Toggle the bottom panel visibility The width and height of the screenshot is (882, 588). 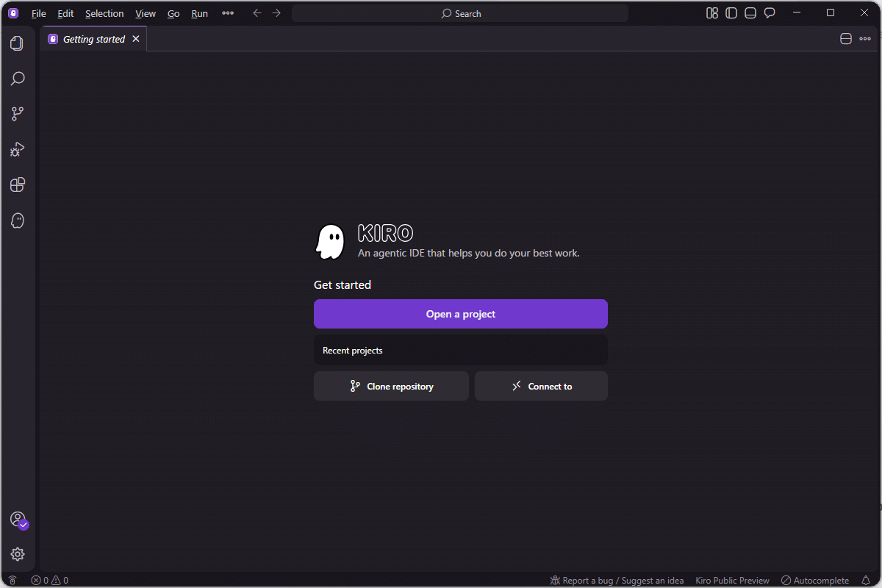tap(750, 12)
